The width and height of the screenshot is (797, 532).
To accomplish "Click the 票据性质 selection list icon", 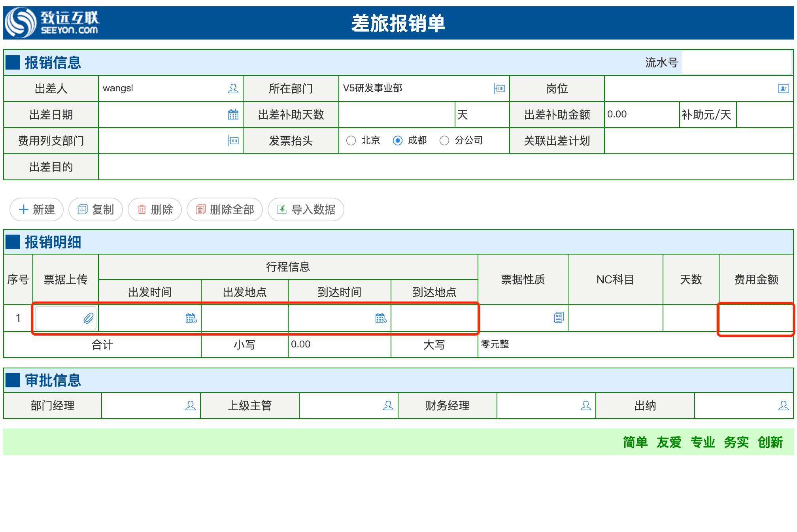I will click(x=559, y=317).
